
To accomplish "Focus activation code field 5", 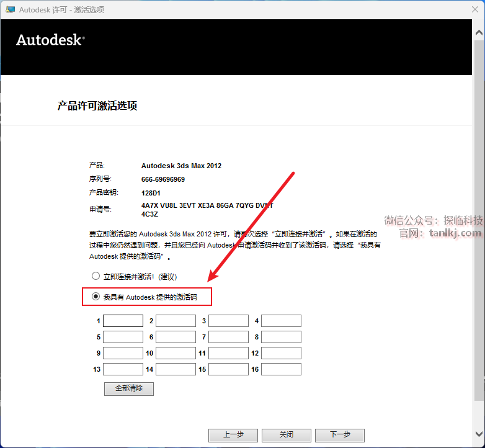I will pyautogui.click(x=123, y=337).
